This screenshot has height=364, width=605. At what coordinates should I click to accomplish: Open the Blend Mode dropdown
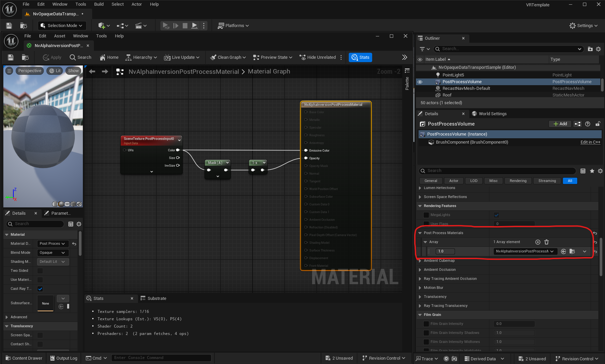(x=53, y=253)
